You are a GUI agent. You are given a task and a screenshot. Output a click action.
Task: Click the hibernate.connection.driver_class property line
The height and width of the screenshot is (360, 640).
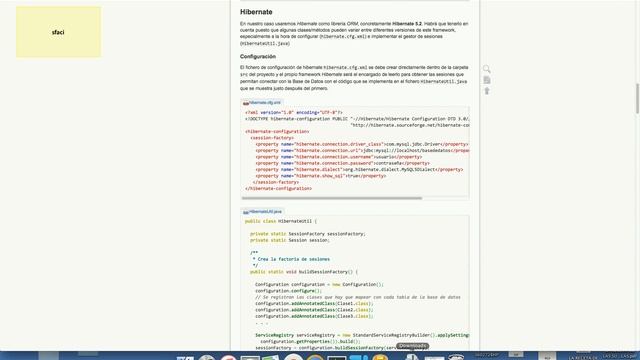click(x=362, y=144)
